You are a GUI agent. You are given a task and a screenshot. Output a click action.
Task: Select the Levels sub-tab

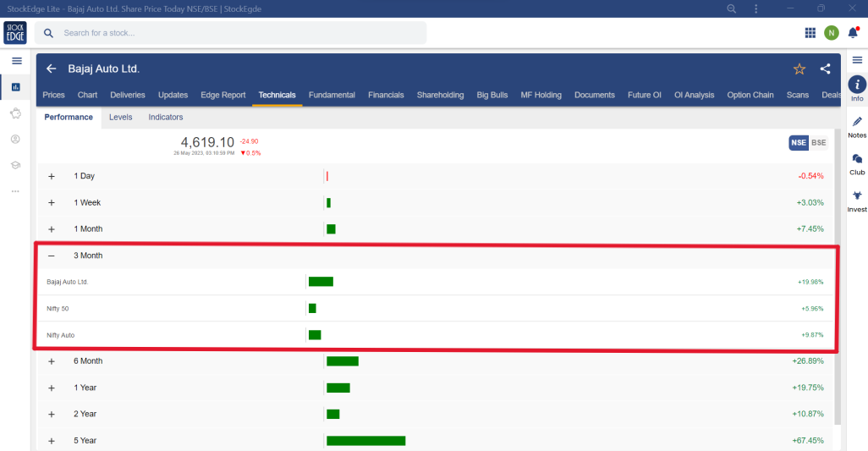[120, 117]
